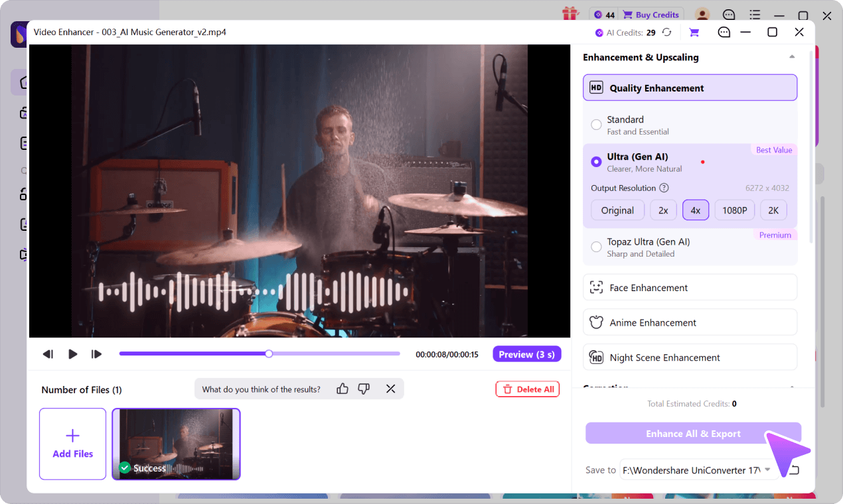Open the feedback chat icon in Video Enhancer title bar
The image size is (843, 504).
pyautogui.click(x=724, y=32)
